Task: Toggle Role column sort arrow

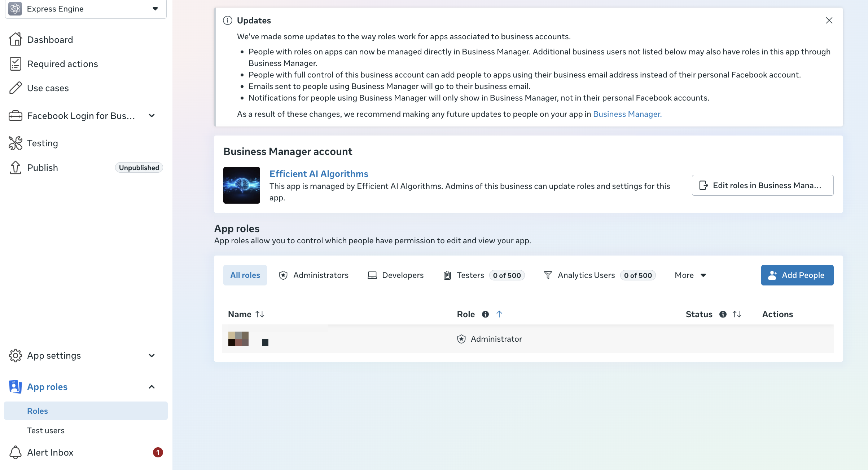Action: tap(499, 314)
